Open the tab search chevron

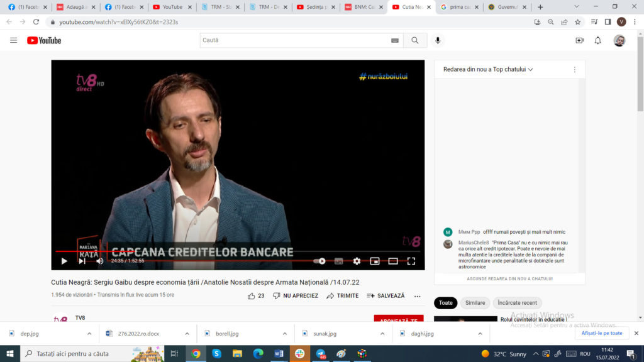(577, 6)
